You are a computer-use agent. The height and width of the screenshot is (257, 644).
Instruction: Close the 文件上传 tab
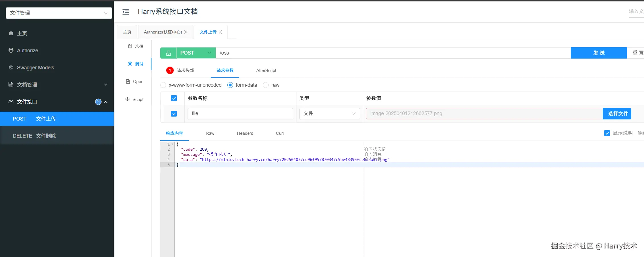220,32
